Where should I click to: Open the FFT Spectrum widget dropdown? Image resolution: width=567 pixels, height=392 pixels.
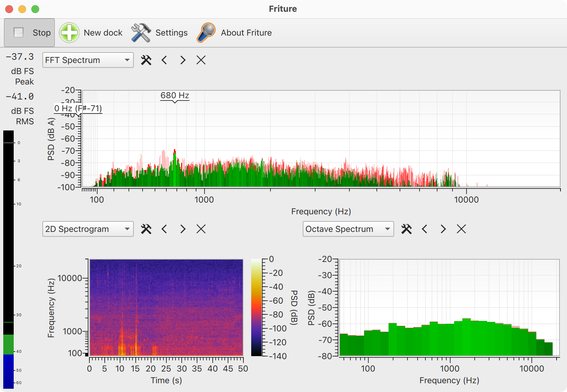[x=88, y=60]
